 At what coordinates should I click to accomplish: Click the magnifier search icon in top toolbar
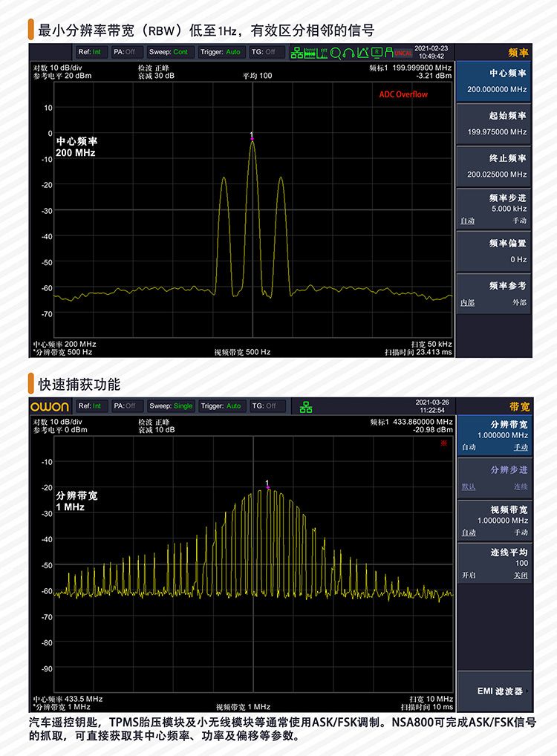(336, 53)
